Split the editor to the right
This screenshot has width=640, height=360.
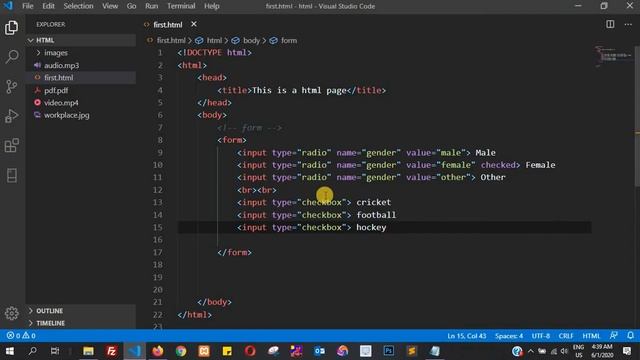610,24
